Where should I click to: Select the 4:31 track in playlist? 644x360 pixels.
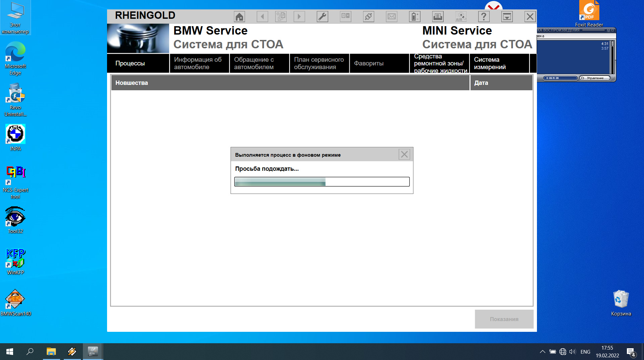[x=605, y=44]
